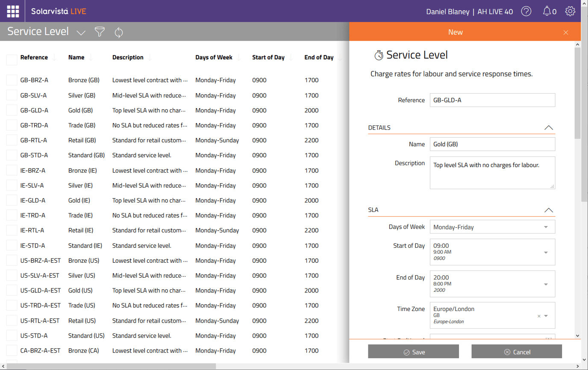Click the Cancel button
This screenshot has height=370, width=588.
pos(516,352)
